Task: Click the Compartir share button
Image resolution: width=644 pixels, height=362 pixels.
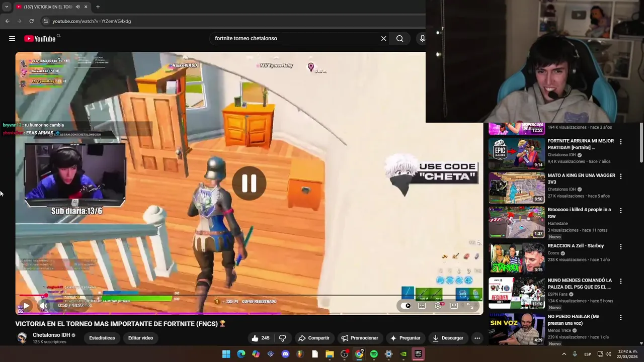Action: point(313,338)
